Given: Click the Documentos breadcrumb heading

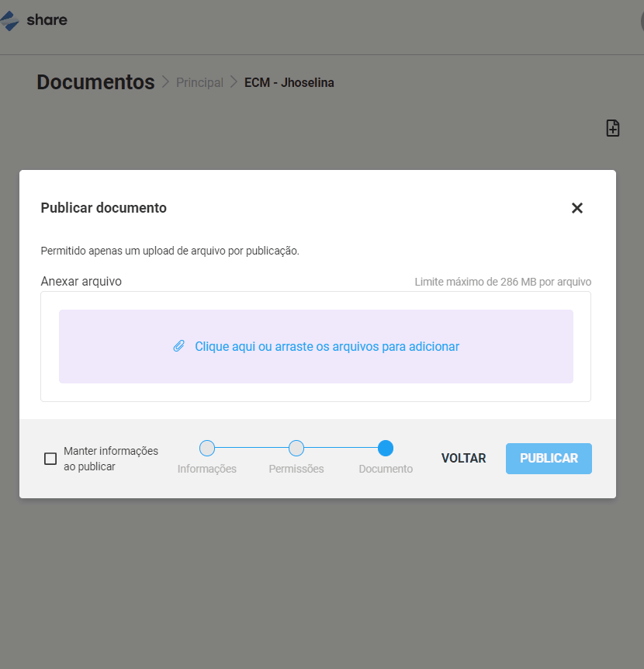Looking at the screenshot, I should click(x=95, y=82).
